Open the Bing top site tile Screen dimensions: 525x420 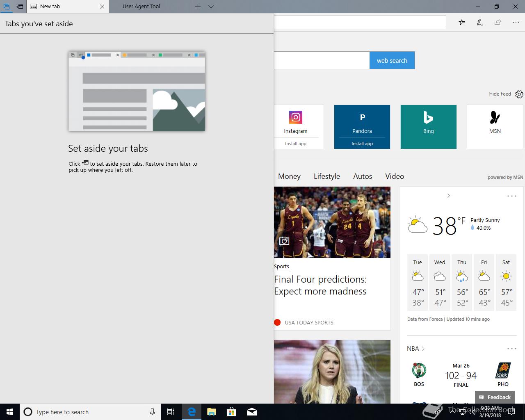pos(429,127)
